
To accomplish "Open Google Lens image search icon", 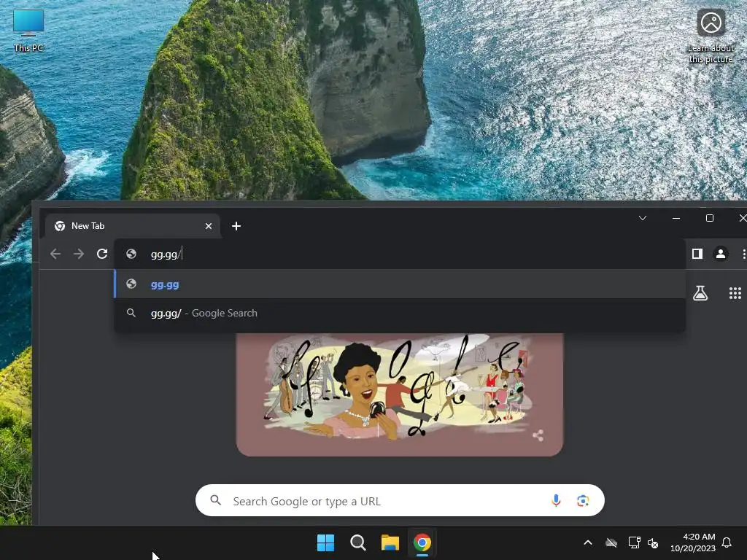I will 583,500.
